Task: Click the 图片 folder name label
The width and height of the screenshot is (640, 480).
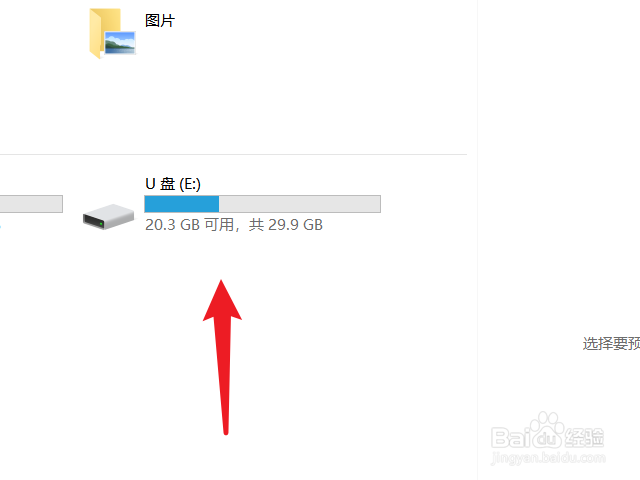Action: pyautogui.click(x=160, y=20)
